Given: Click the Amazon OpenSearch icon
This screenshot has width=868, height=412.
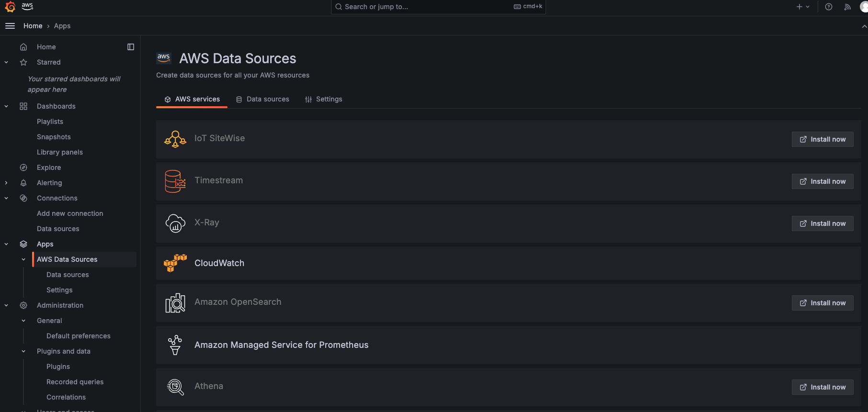Looking at the screenshot, I should coord(175,303).
